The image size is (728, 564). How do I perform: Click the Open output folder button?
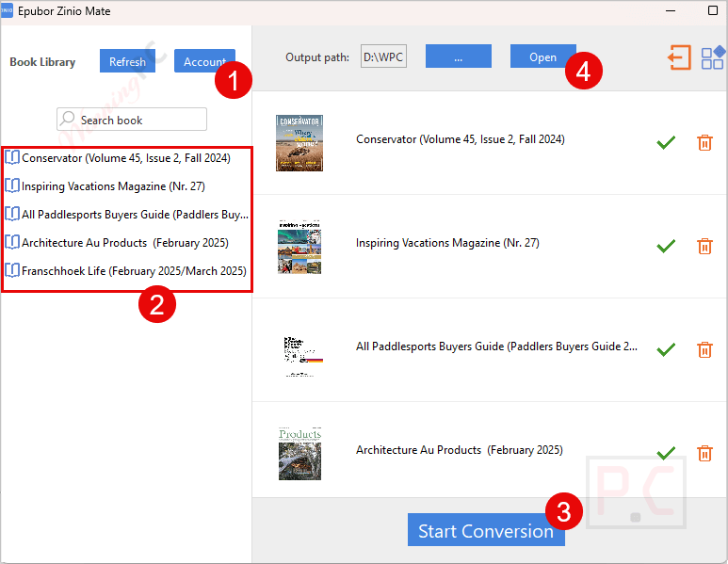coord(542,56)
